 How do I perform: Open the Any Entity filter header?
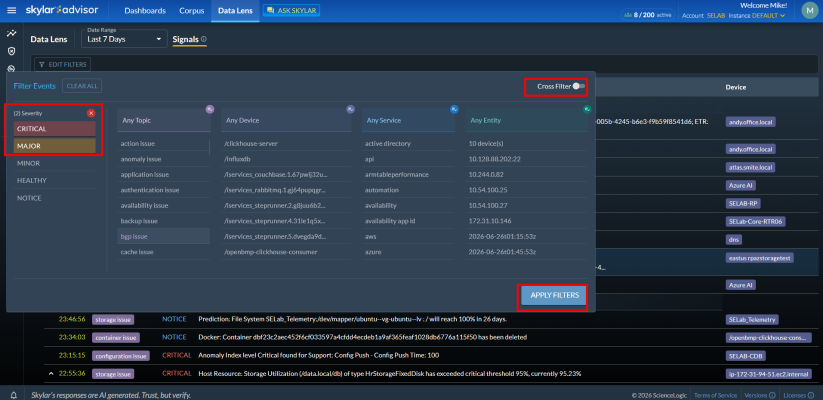(526, 120)
